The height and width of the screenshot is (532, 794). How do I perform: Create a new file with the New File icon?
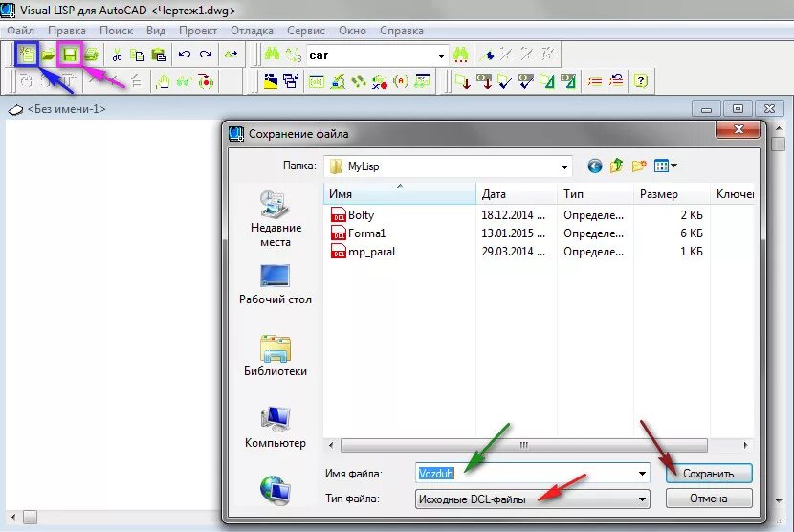(28, 55)
